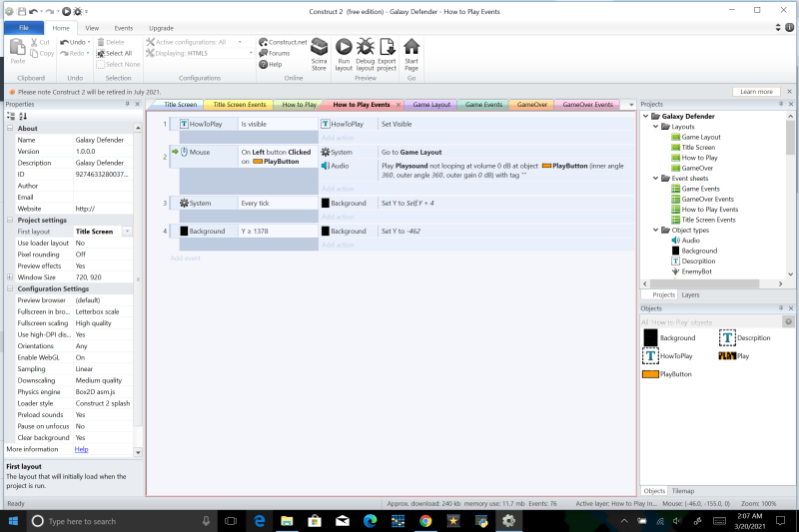Click the Mouse condition icon in event 2
Screen dimensions: 799x532
(x=185, y=152)
